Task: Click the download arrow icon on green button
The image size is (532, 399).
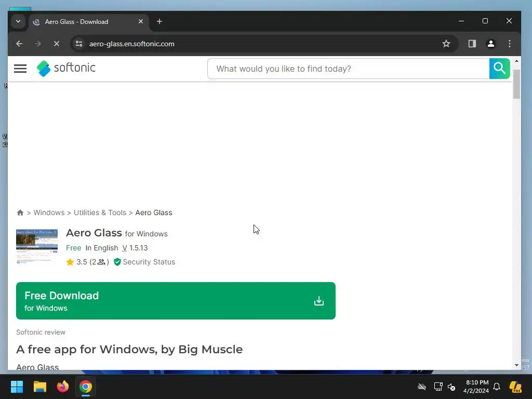Action: (x=319, y=301)
